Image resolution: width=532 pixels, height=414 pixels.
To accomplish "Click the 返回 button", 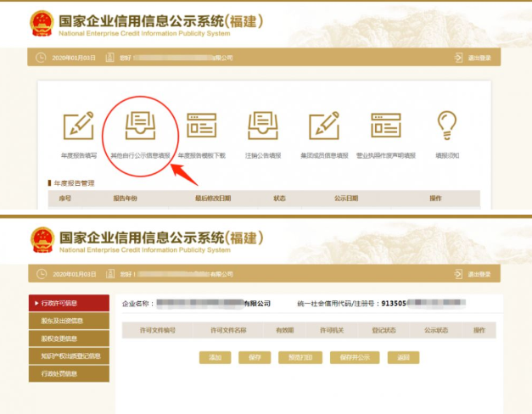I will point(402,357).
